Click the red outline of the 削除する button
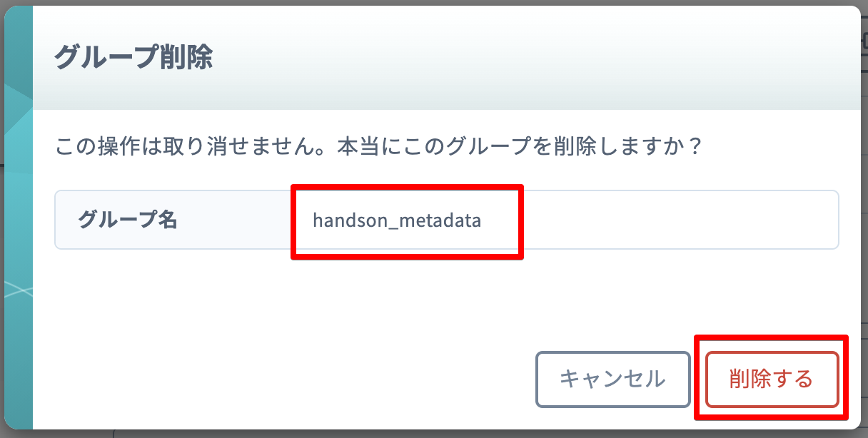 [x=772, y=353]
